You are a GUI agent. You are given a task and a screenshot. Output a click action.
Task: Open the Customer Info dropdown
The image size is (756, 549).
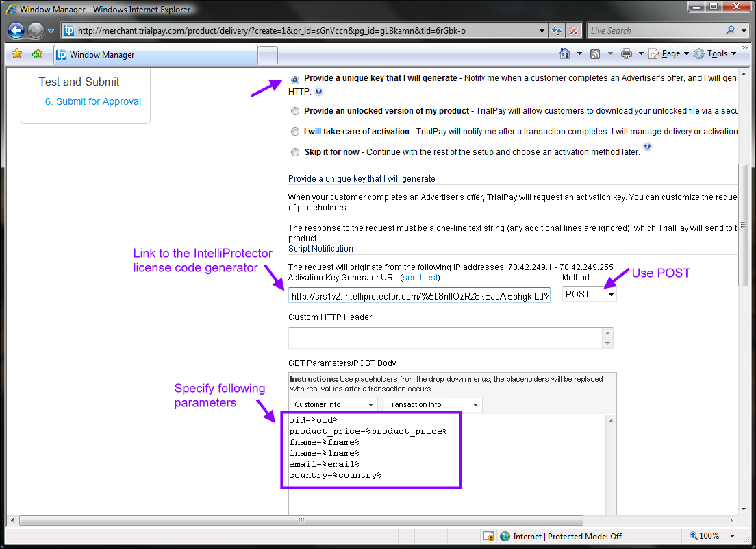click(x=333, y=404)
